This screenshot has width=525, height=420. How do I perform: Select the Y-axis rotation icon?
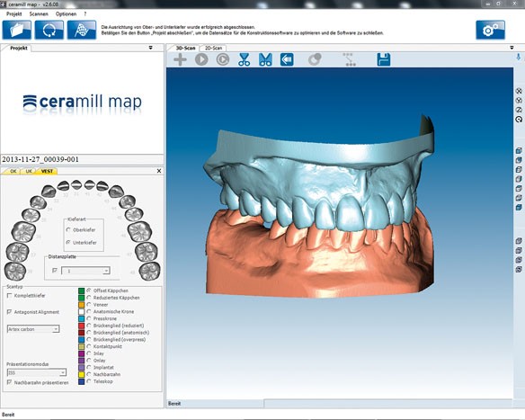coord(519,101)
